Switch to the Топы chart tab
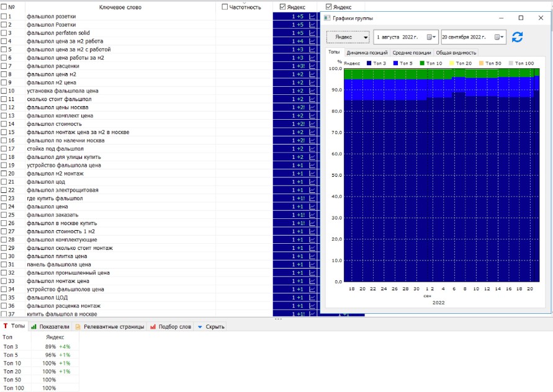 point(334,52)
